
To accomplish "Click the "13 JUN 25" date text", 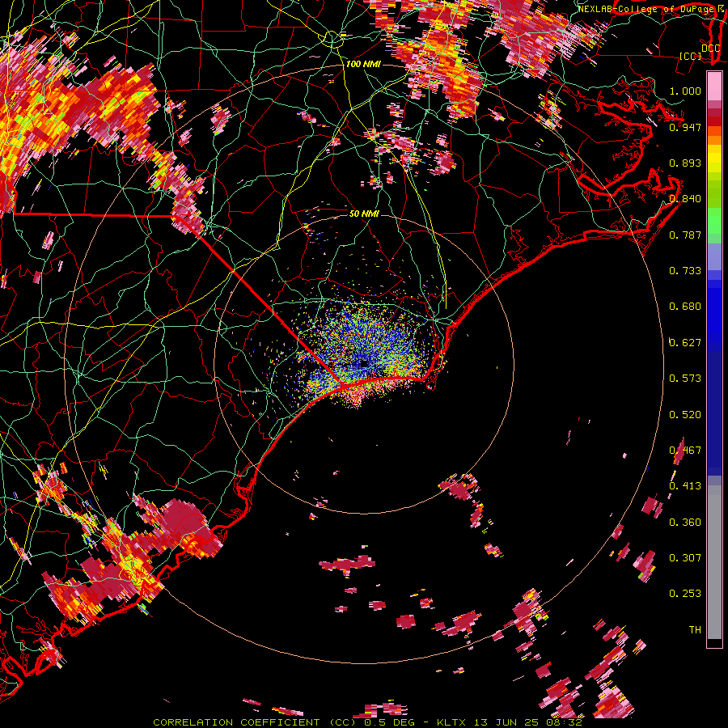I will (506, 722).
